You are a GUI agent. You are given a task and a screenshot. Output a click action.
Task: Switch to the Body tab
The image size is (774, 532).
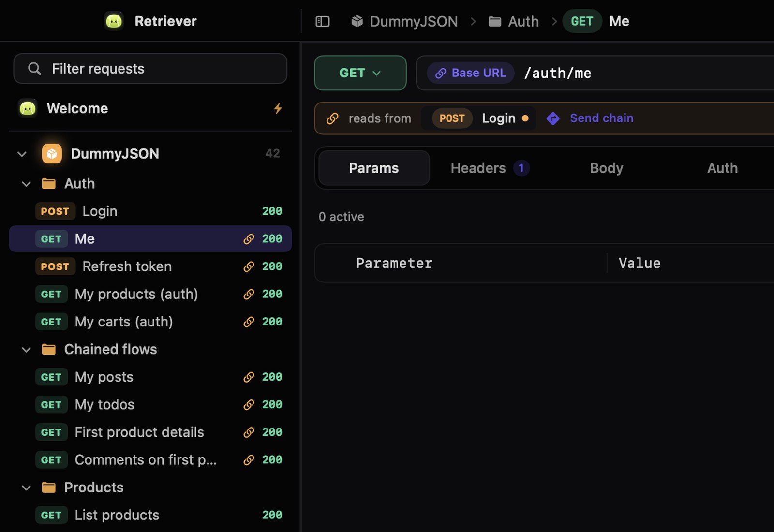click(x=607, y=168)
